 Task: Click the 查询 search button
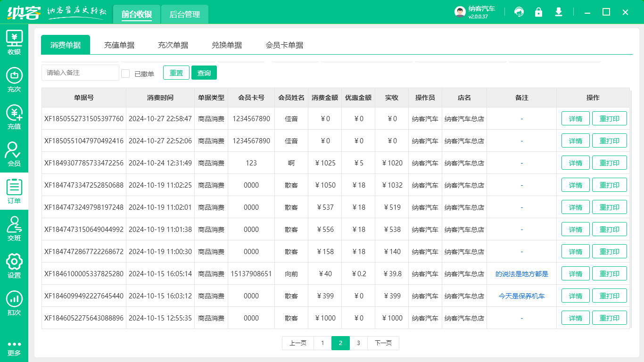[x=204, y=73]
